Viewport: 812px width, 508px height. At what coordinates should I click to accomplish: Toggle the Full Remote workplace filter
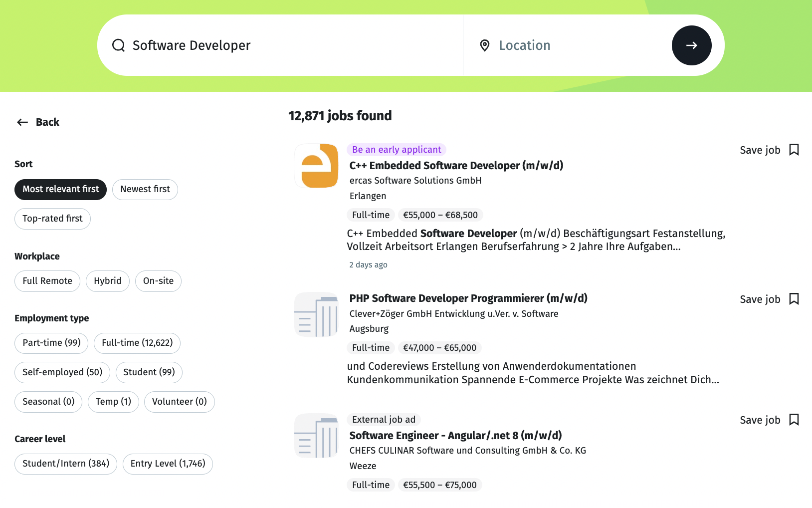(47, 281)
